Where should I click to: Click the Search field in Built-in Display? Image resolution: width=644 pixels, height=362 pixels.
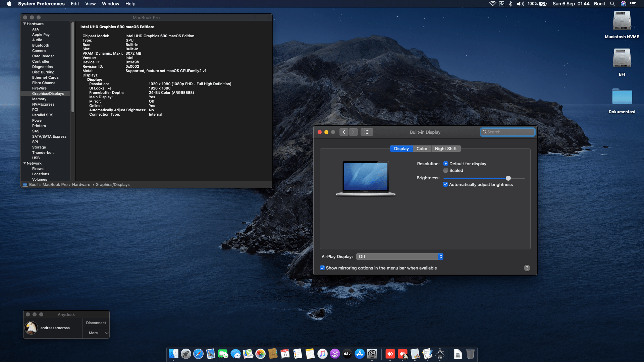(x=508, y=132)
